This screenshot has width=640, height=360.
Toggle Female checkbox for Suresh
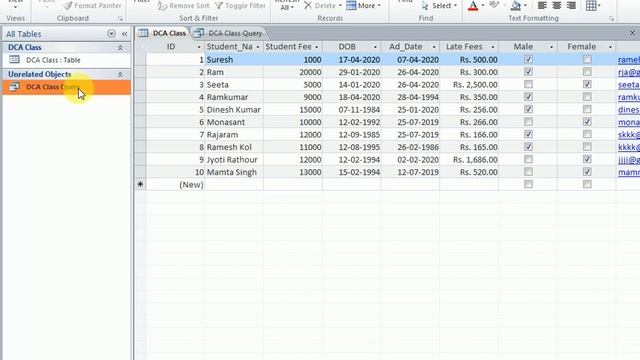click(587, 60)
